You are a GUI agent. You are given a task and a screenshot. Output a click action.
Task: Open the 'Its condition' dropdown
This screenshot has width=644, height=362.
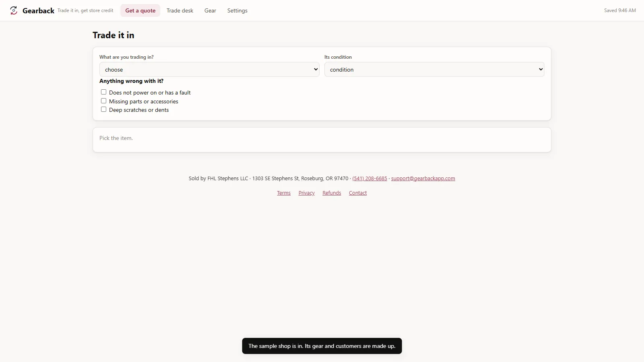coord(434,70)
